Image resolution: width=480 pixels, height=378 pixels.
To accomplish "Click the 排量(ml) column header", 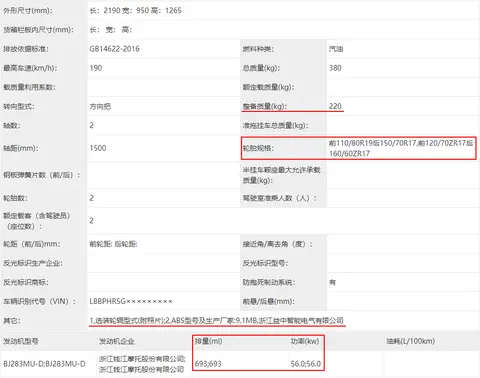I will [209, 341].
